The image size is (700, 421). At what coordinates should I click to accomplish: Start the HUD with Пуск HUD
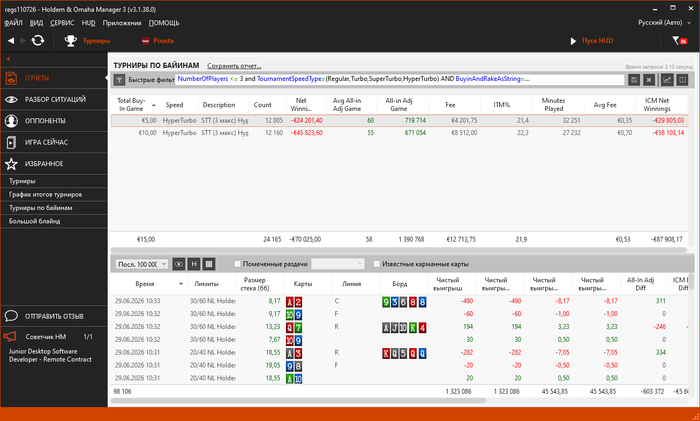tap(592, 41)
